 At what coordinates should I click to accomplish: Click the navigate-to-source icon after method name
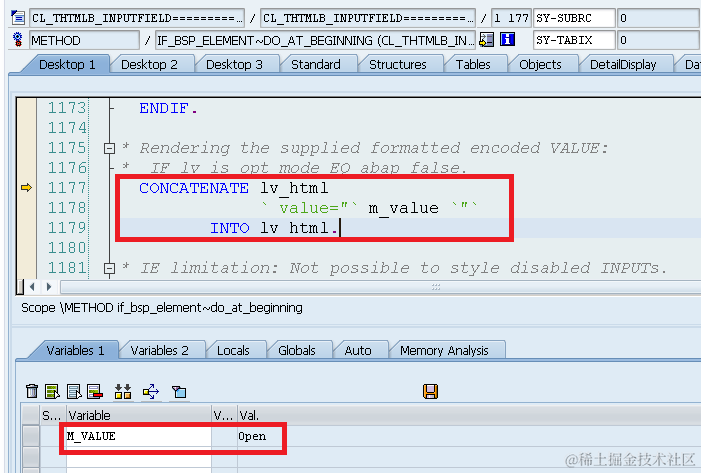486,40
